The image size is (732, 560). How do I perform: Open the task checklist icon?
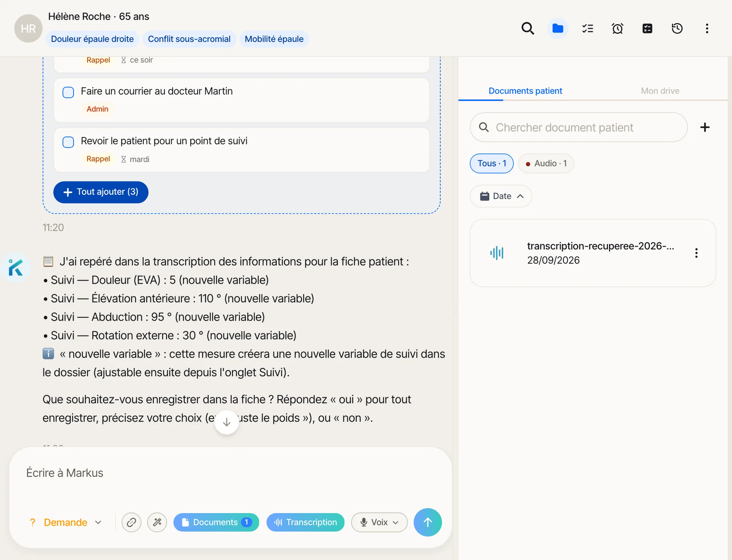tap(587, 28)
